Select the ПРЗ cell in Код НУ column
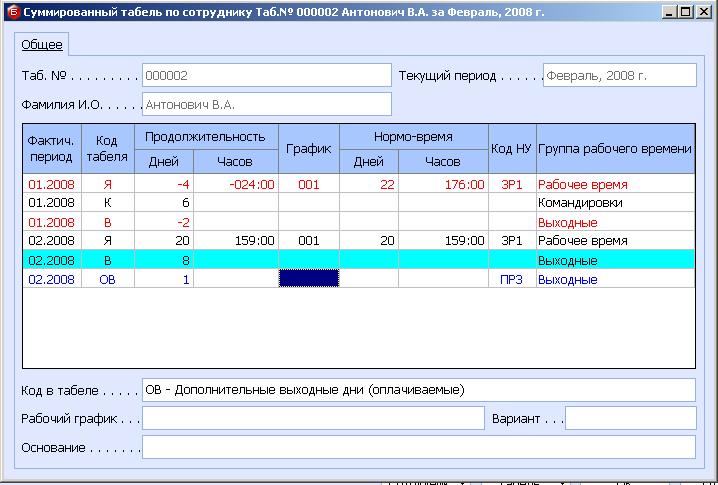718x485 pixels. pos(512,279)
